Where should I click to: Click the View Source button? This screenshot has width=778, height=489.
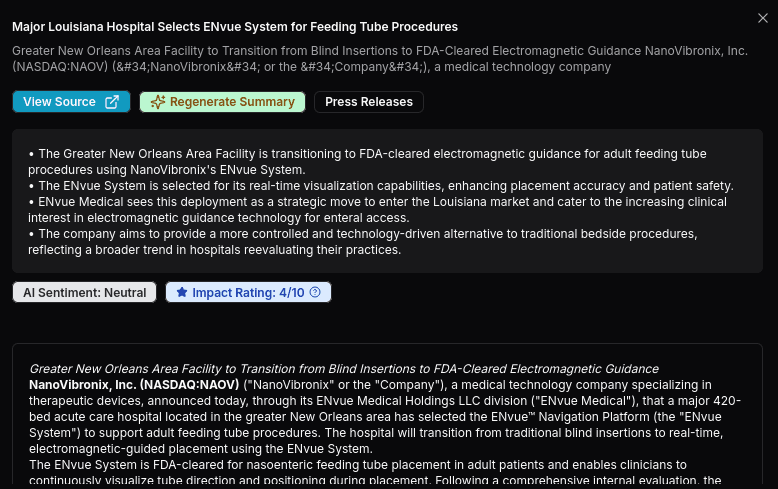click(x=71, y=102)
